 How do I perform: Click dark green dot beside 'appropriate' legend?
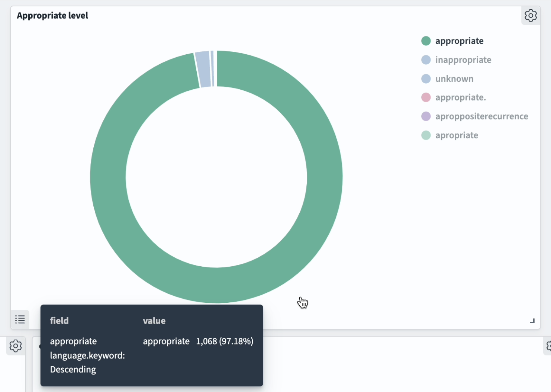[426, 41]
